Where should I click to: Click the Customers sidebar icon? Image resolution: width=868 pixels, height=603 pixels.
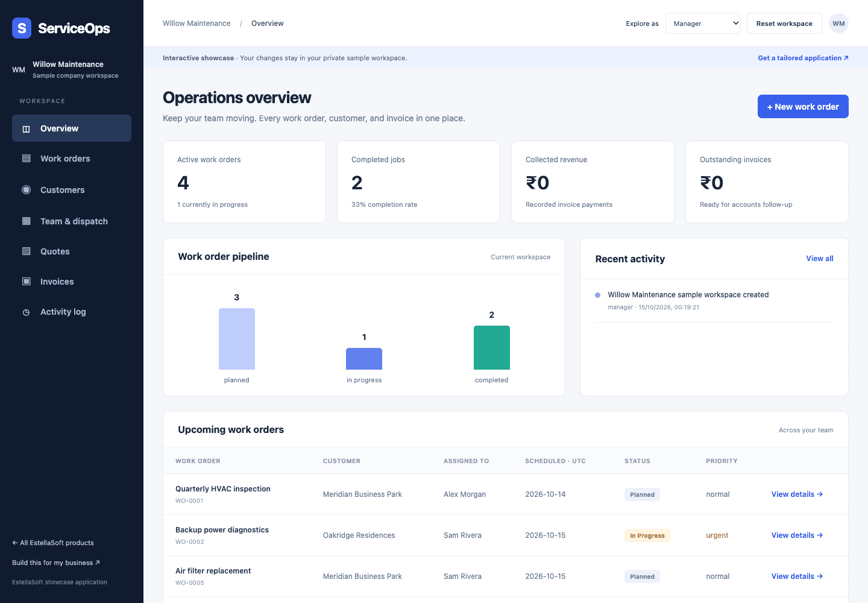[x=26, y=190]
